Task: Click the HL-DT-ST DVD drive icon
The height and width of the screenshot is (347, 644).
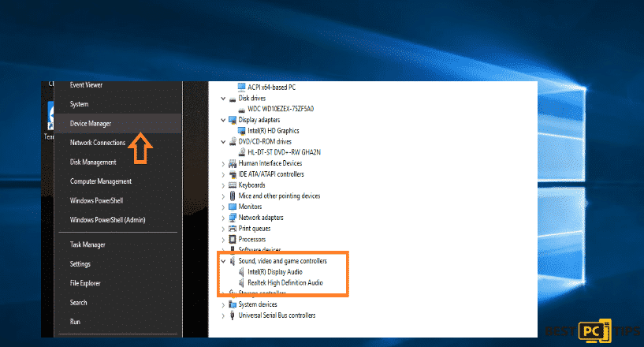Action: coord(241,152)
